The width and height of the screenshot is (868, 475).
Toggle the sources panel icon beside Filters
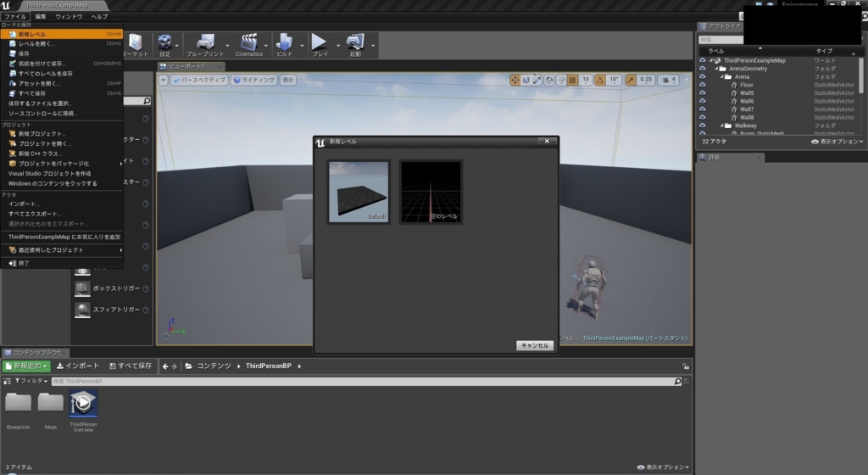7,382
